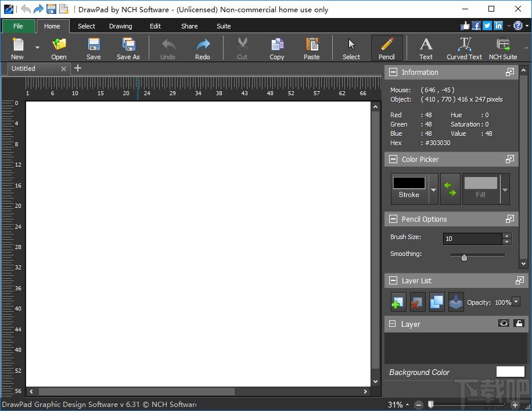Viewport: 532px width, 411px height.
Task: Click the thumbs-up like icon
Action: tap(465, 26)
